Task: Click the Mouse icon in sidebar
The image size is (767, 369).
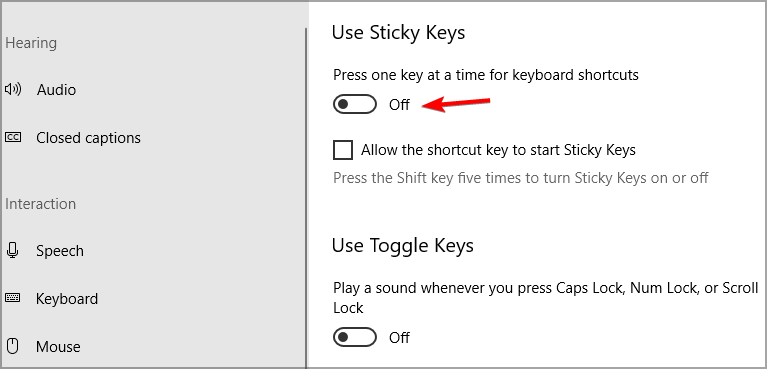Action: pos(13,346)
